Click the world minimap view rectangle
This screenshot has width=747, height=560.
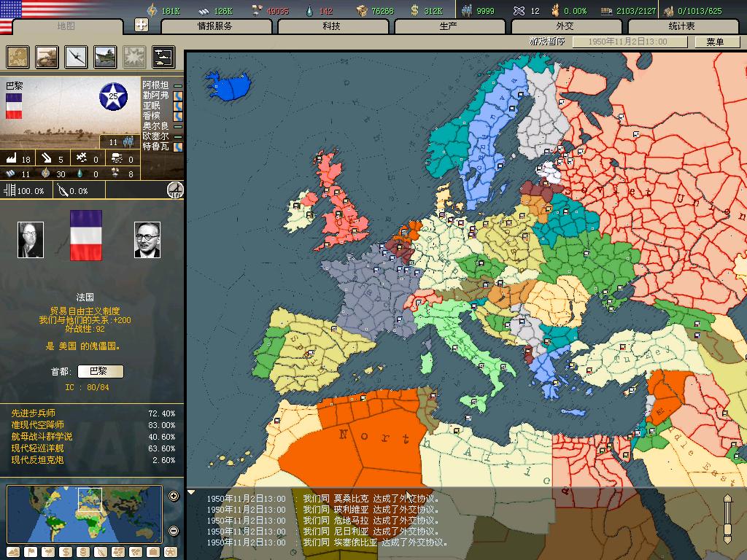click(90, 499)
